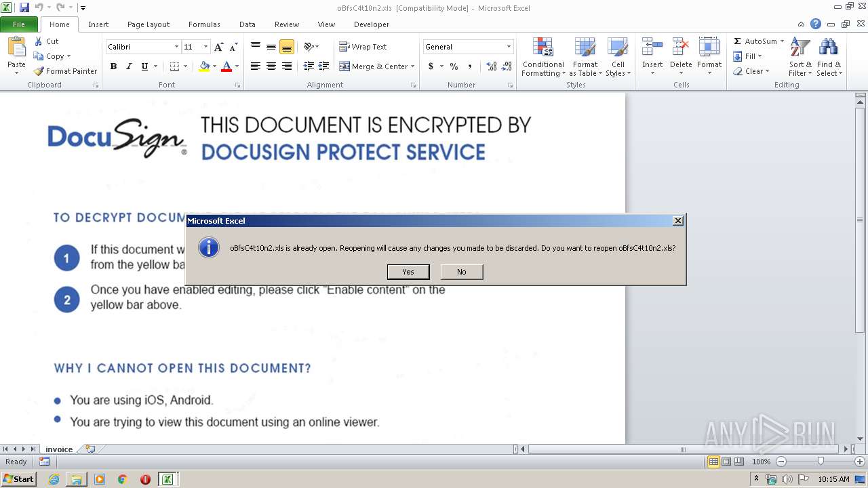868x488 pixels.
Task: Toggle Bold formatting
Action: (x=113, y=66)
